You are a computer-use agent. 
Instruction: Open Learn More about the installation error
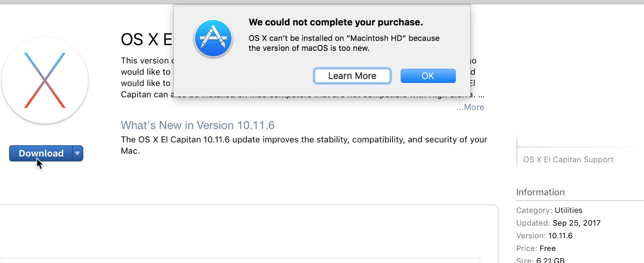click(352, 76)
